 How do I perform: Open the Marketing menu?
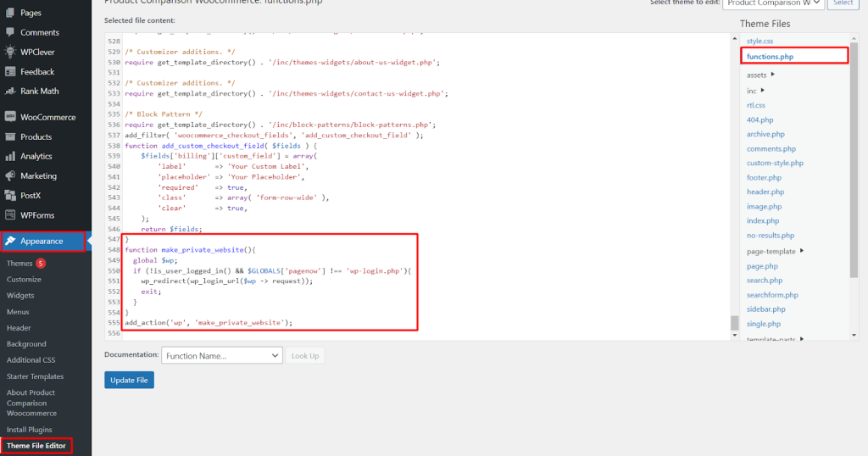[38, 176]
